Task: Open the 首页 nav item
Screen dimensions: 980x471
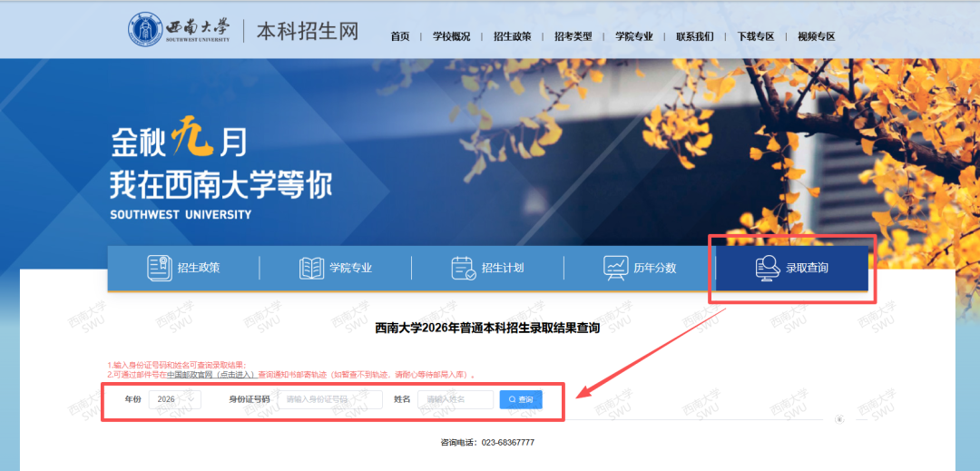Action: (400, 36)
